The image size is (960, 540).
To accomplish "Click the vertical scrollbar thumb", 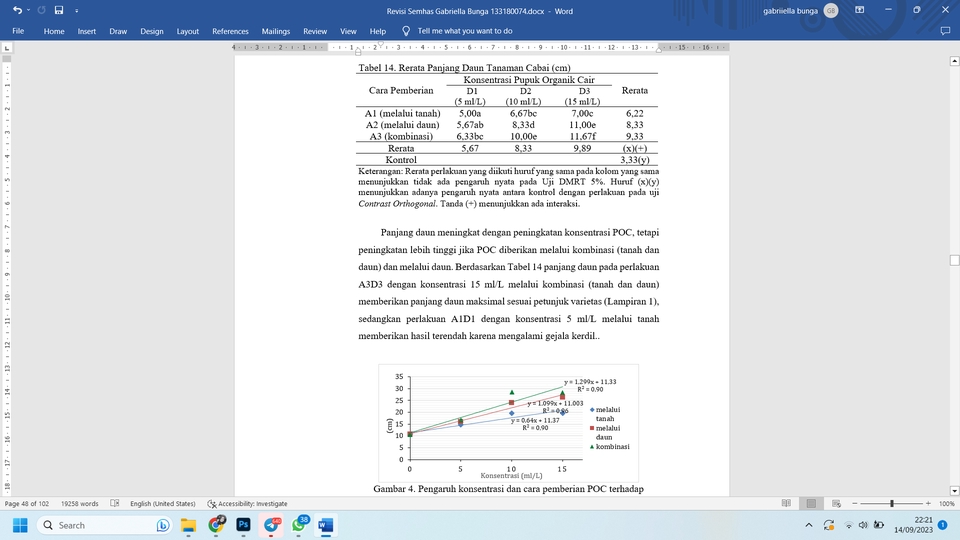I will [x=954, y=260].
